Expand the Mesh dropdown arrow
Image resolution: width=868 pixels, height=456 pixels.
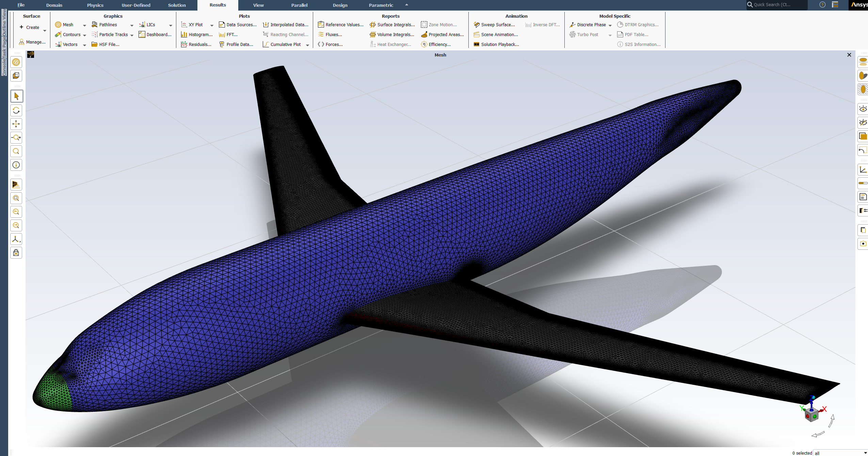[84, 25]
